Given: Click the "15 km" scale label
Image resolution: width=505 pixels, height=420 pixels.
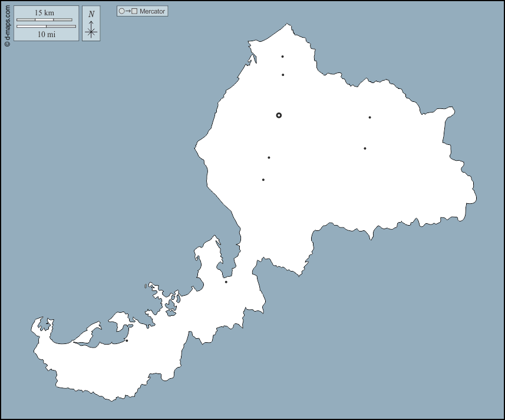Looking at the screenshot, I should 44,13.
